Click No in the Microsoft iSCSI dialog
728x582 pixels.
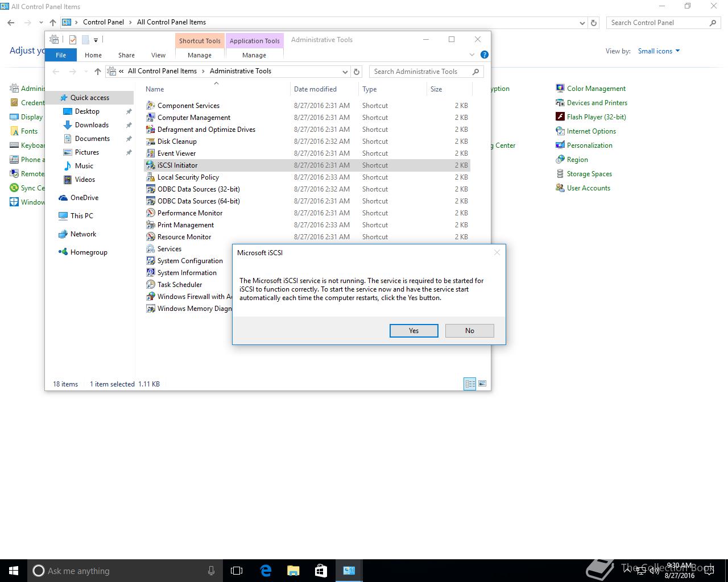[470, 331]
